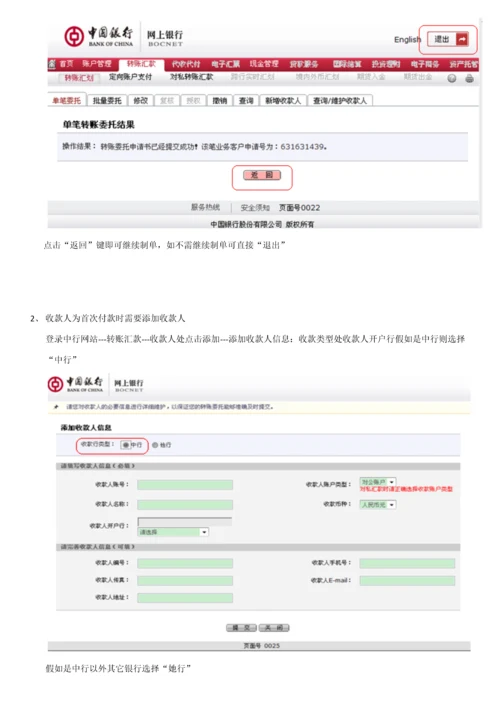The width and height of the screenshot is (500, 707).
Task: Open the 贷款服务 menu
Action: coord(303,64)
